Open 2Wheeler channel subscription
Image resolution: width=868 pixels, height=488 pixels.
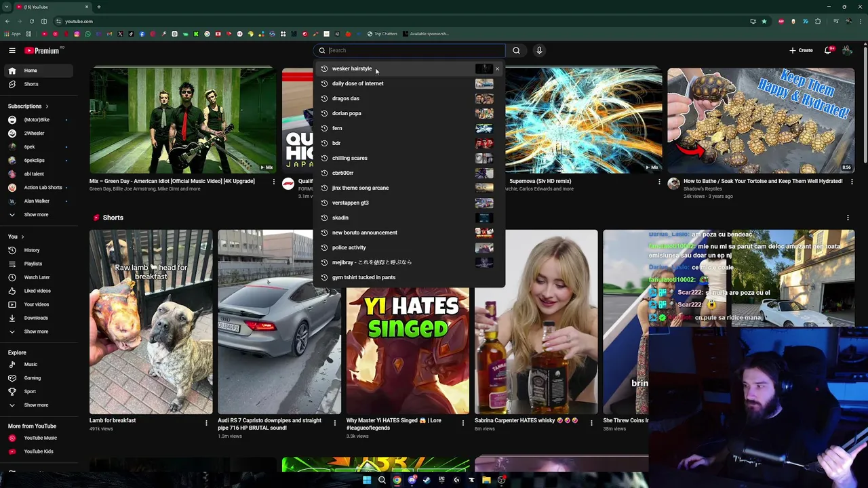(x=39, y=134)
